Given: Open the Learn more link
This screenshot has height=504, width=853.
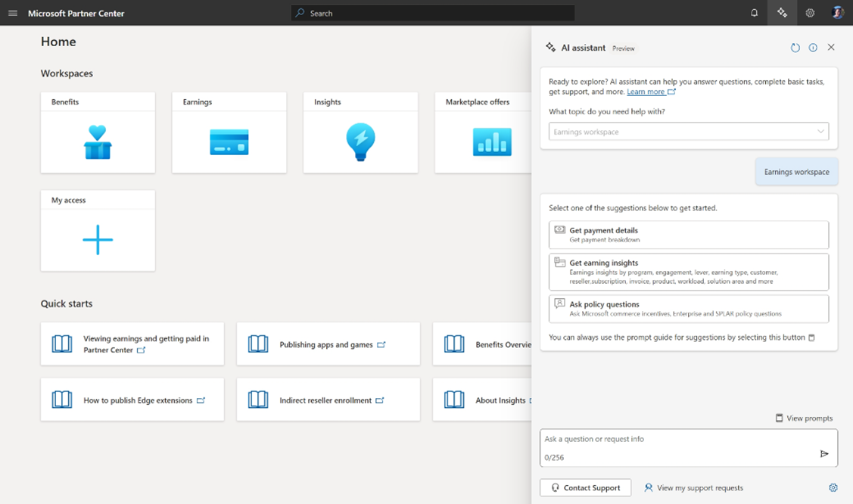Looking at the screenshot, I should point(647,91).
